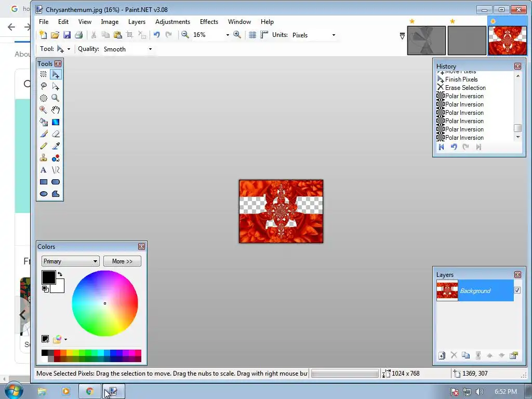Select the Zoom tool in Tools panel
Viewport: 532px width, 399px height.
(56, 98)
